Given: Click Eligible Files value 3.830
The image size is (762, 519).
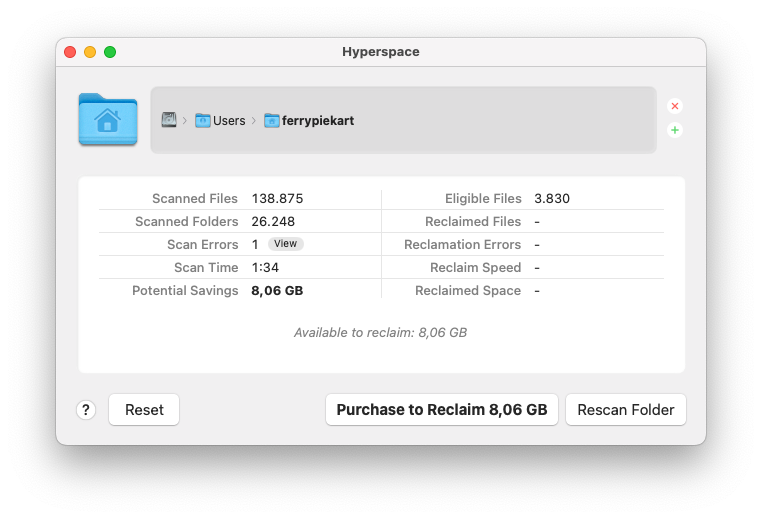Looking at the screenshot, I should [x=552, y=198].
